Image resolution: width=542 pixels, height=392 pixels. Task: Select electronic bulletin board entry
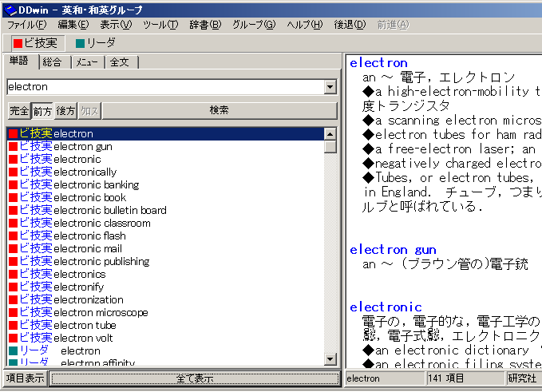coord(165,211)
